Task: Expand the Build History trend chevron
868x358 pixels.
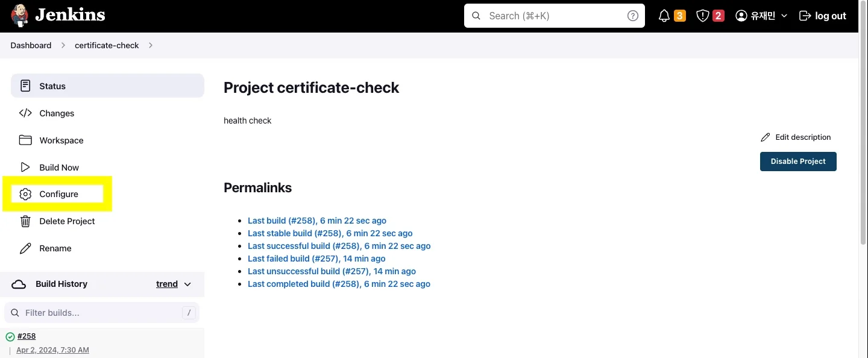Action: [187, 284]
